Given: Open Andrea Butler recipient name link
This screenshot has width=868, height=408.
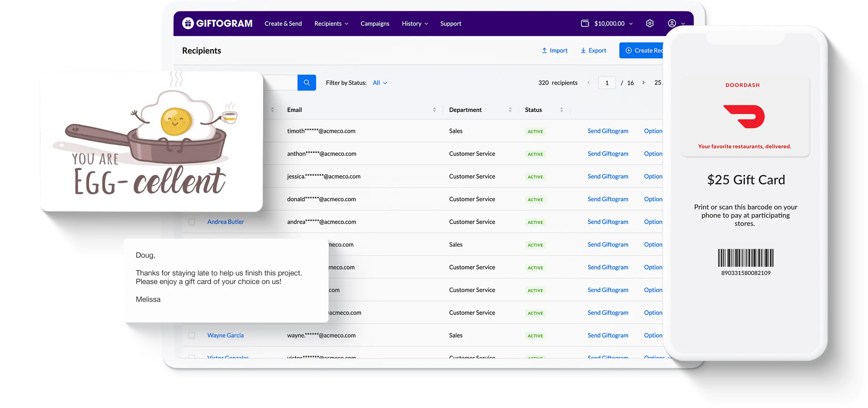Looking at the screenshot, I should coord(226,222).
